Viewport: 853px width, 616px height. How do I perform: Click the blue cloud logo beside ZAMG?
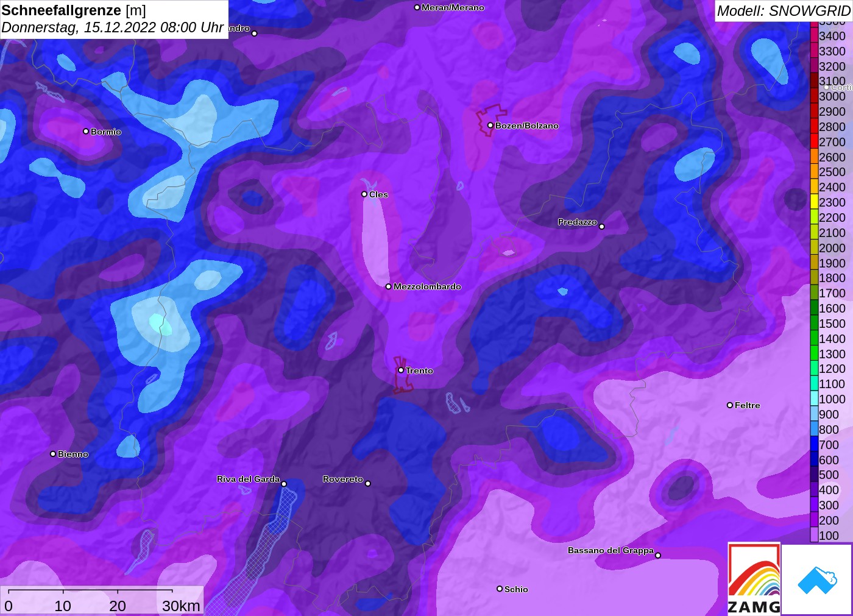coord(817,579)
